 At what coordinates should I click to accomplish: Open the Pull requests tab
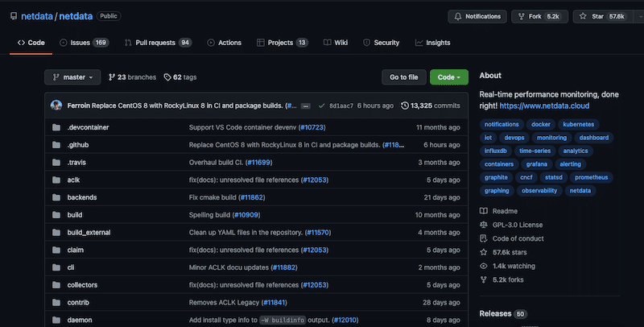pos(158,43)
